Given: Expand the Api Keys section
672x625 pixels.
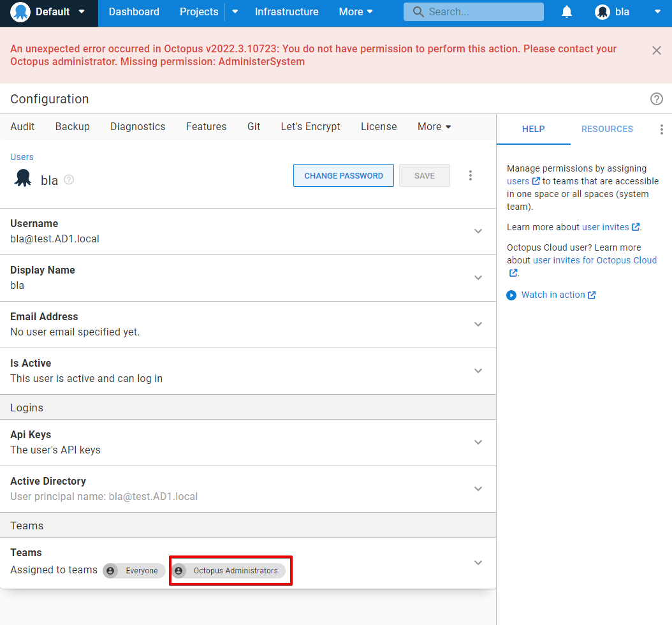Looking at the screenshot, I should click(x=478, y=442).
